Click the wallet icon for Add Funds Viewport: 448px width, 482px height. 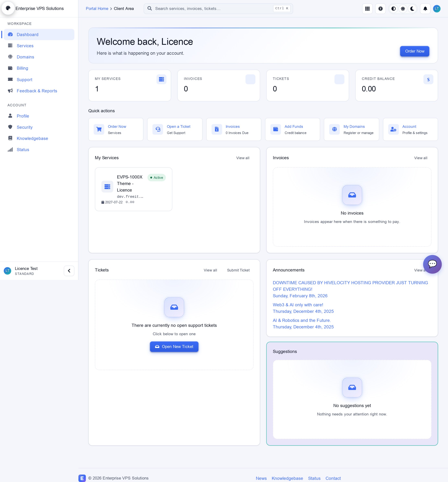click(x=276, y=129)
